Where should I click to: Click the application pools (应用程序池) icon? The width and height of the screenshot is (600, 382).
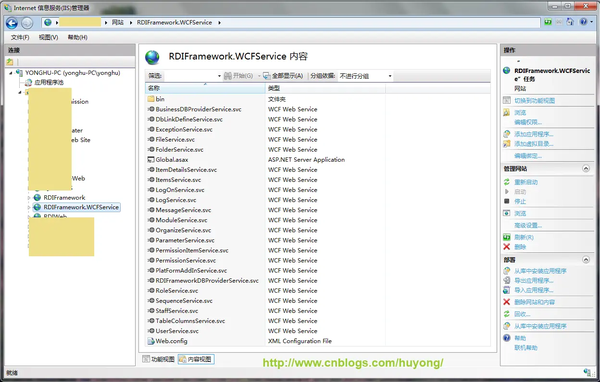coord(28,82)
